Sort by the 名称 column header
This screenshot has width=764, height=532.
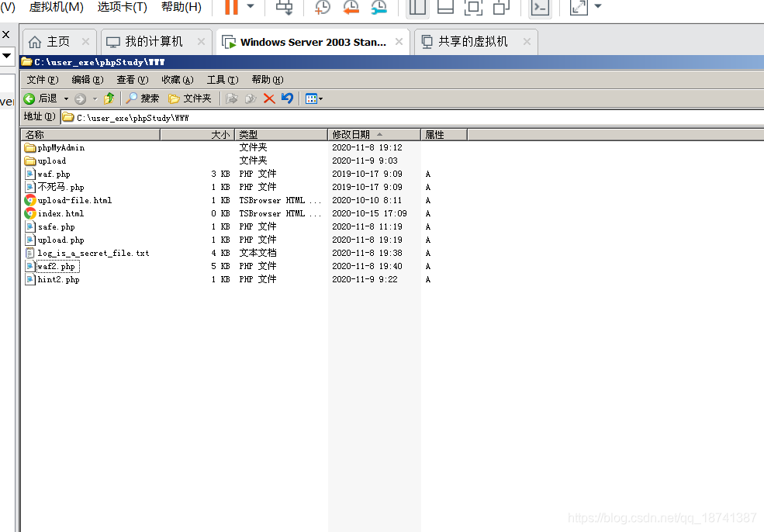91,134
